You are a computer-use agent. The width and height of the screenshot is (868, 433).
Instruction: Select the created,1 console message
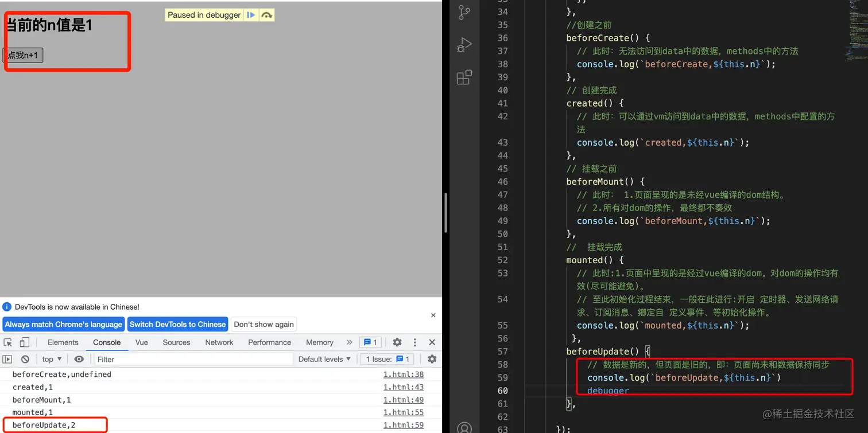tap(33, 387)
